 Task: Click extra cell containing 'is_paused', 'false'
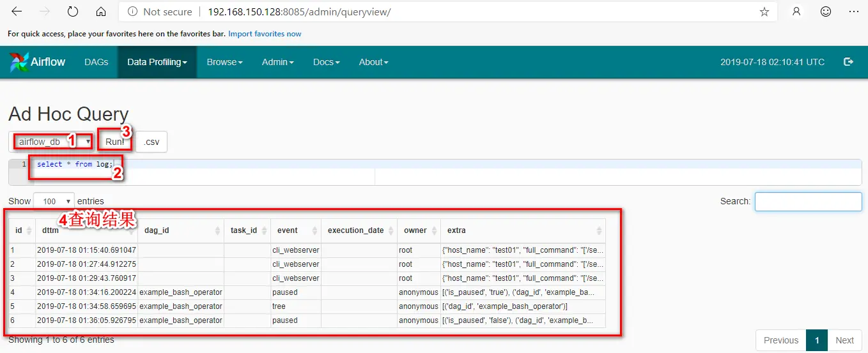pyautogui.click(x=523, y=320)
